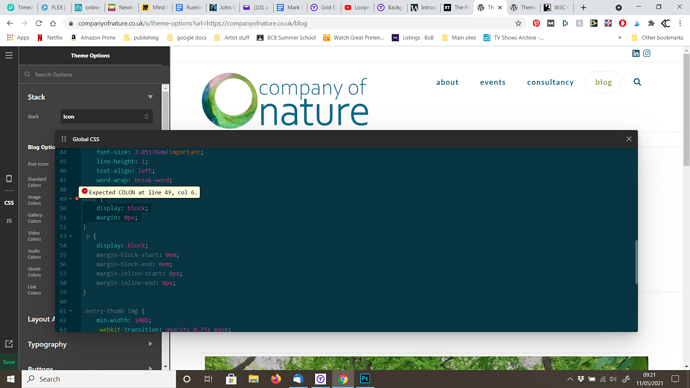Viewport: 690px width, 388px height.
Task: Collapse the Stack section arrow
Action: [150, 97]
